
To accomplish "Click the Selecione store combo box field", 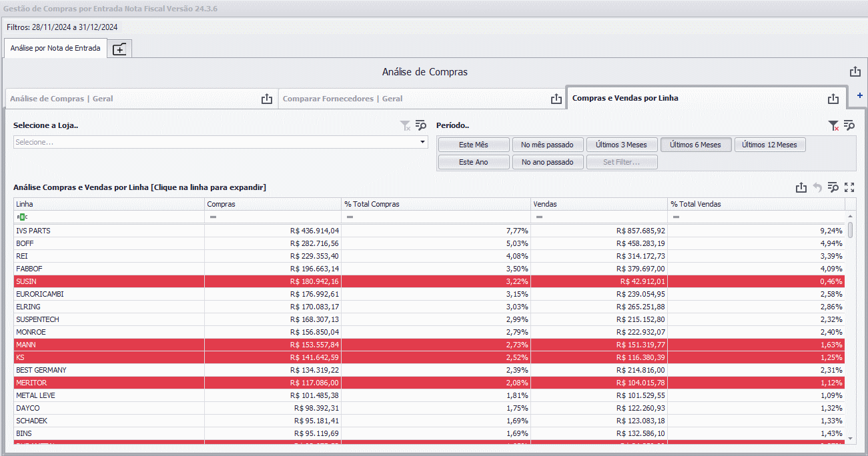I will coord(221,142).
